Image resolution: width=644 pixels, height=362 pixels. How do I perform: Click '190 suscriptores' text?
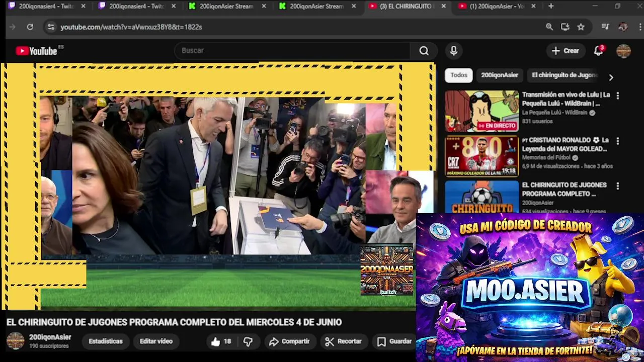(x=49, y=346)
